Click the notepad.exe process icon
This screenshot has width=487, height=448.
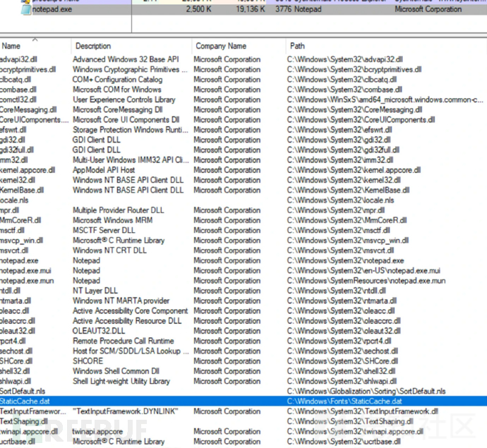(x=26, y=10)
